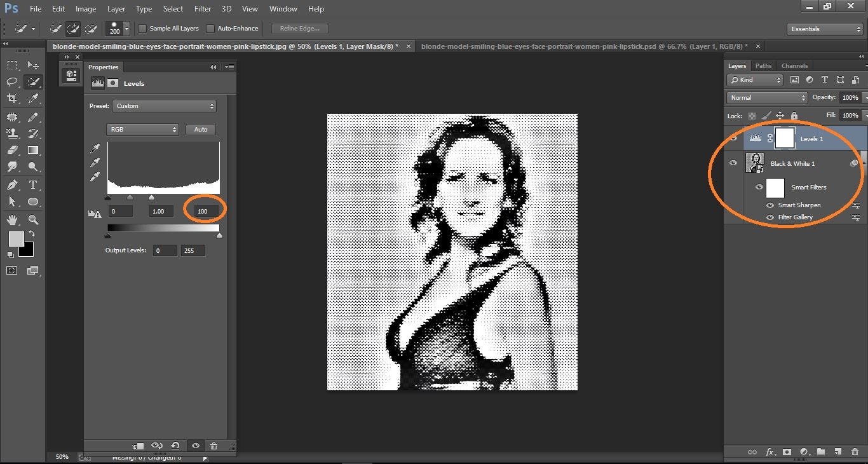Open the Normal blending mode dropdown
Image resolution: width=868 pixels, height=464 pixels.
pyautogui.click(x=766, y=97)
